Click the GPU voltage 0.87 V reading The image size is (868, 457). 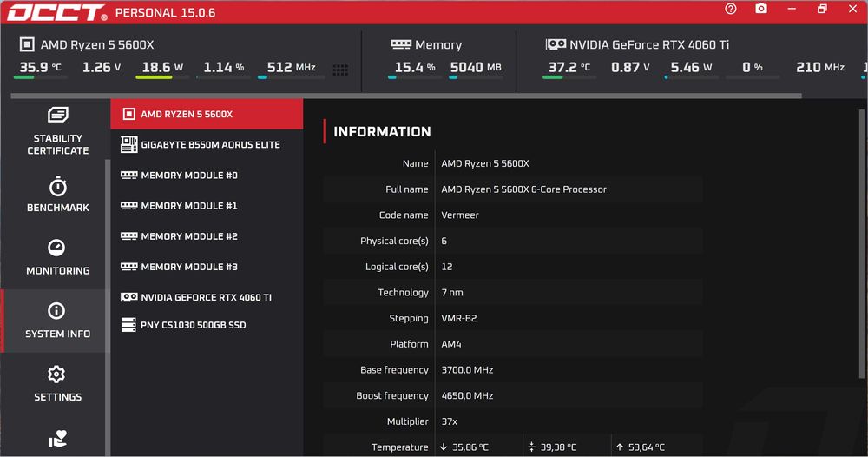[630, 67]
